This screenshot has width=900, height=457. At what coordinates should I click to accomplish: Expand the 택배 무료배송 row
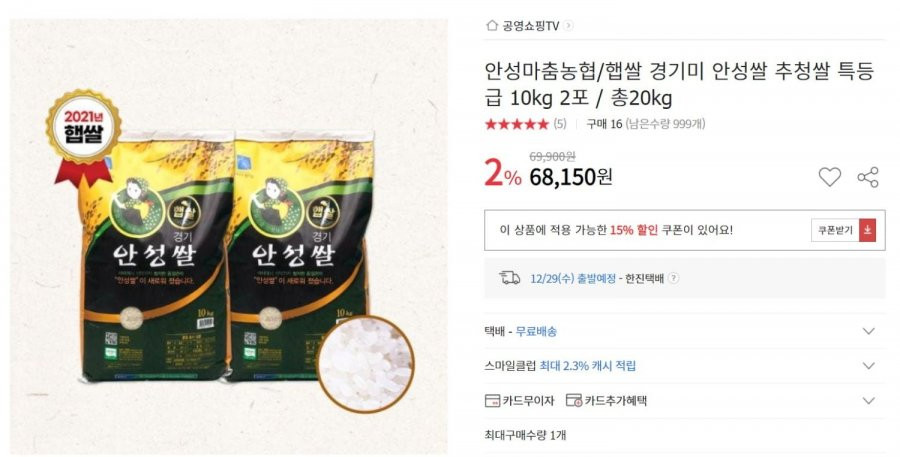pos(685,331)
